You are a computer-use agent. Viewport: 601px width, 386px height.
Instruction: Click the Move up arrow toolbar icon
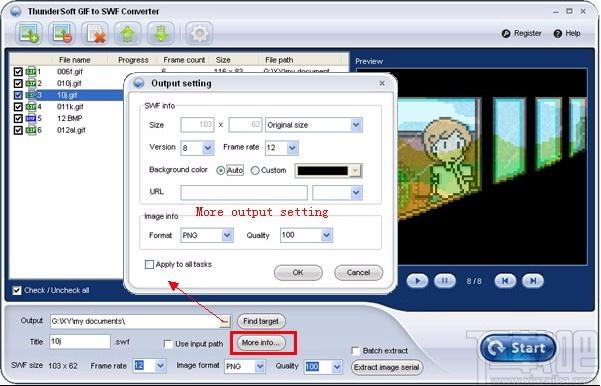coord(127,33)
